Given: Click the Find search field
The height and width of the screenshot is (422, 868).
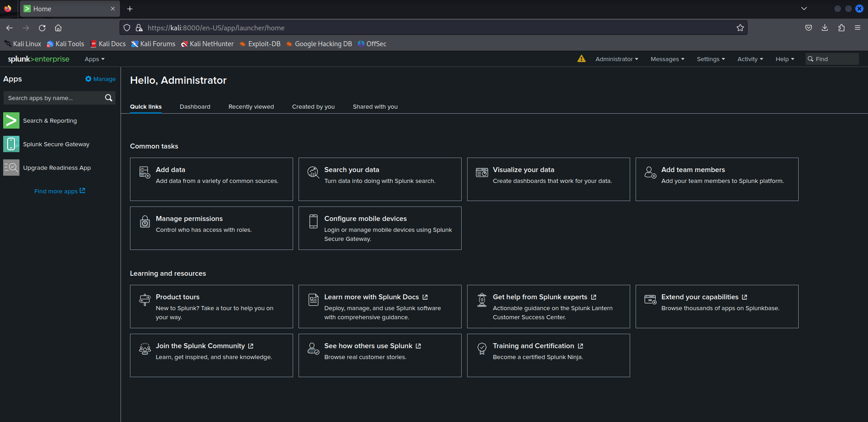Looking at the screenshot, I should coord(832,59).
